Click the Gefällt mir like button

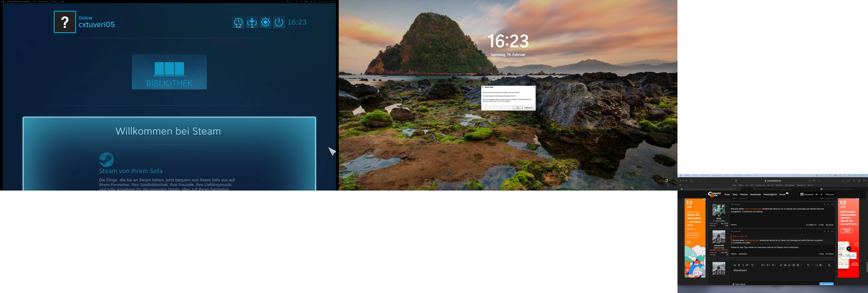pyautogui.click(x=811, y=225)
